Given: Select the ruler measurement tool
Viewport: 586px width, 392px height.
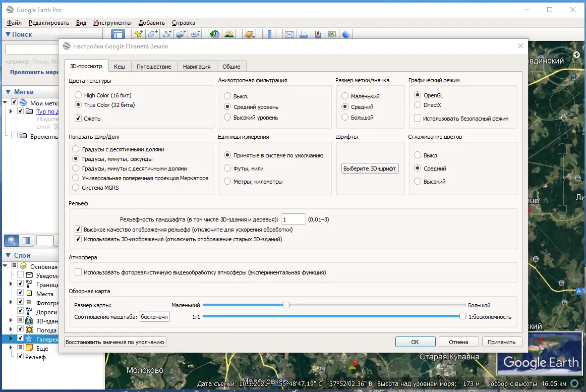Looking at the screenshot, I should [269, 34].
